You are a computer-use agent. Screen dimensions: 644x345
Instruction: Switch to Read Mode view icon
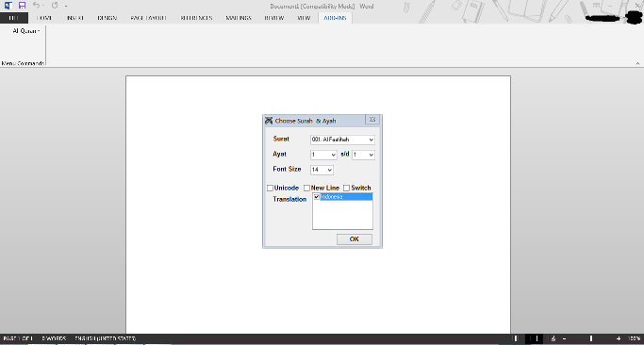516,338
